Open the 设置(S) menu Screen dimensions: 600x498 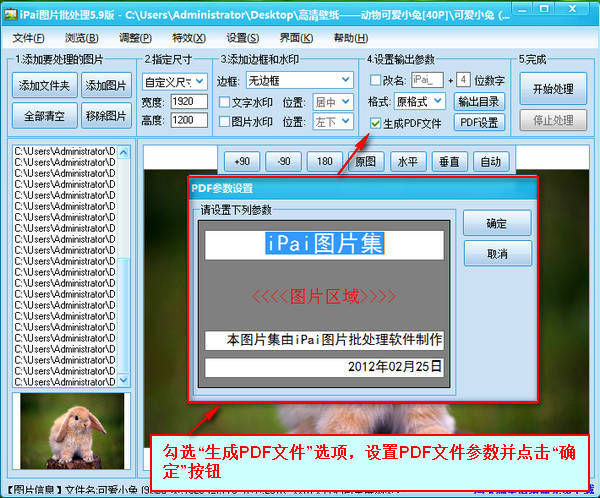(243, 38)
